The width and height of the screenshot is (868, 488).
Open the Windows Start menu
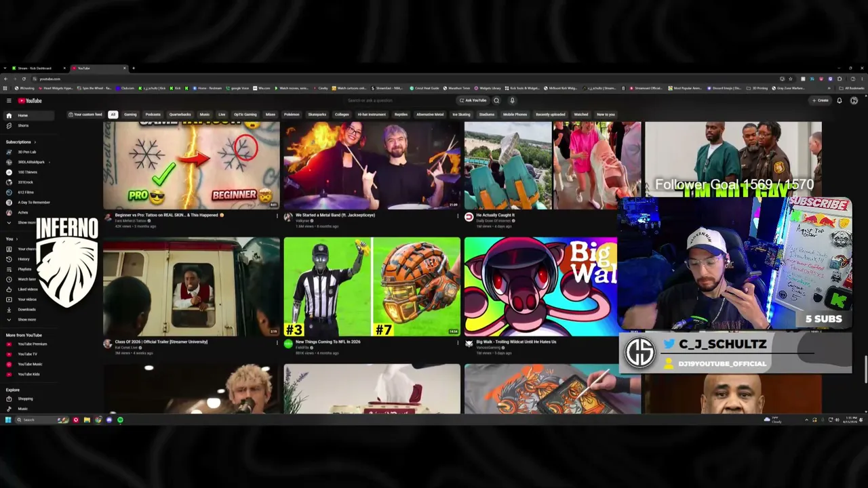pyautogui.click(x=8, y=420)
